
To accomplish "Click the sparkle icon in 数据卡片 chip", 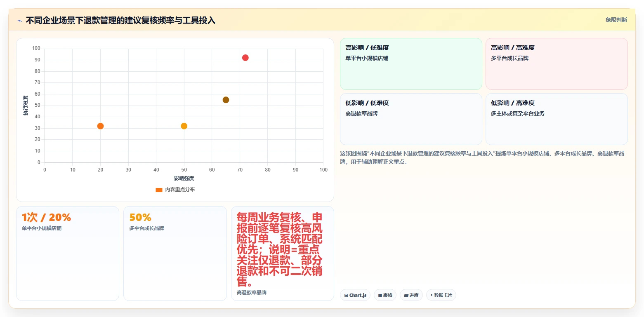I will pos(432,295).
